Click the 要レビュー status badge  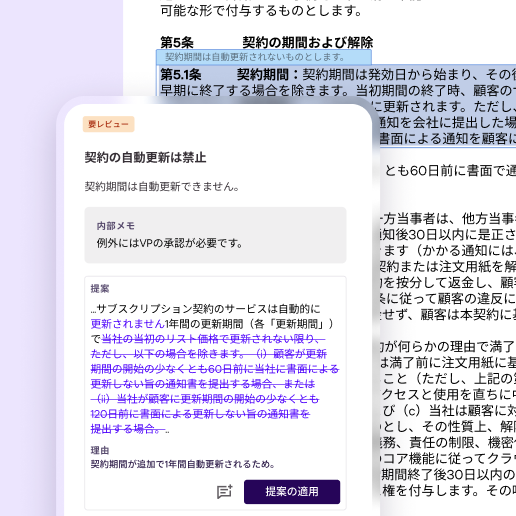pyautogui.click(x=108, y=124)
